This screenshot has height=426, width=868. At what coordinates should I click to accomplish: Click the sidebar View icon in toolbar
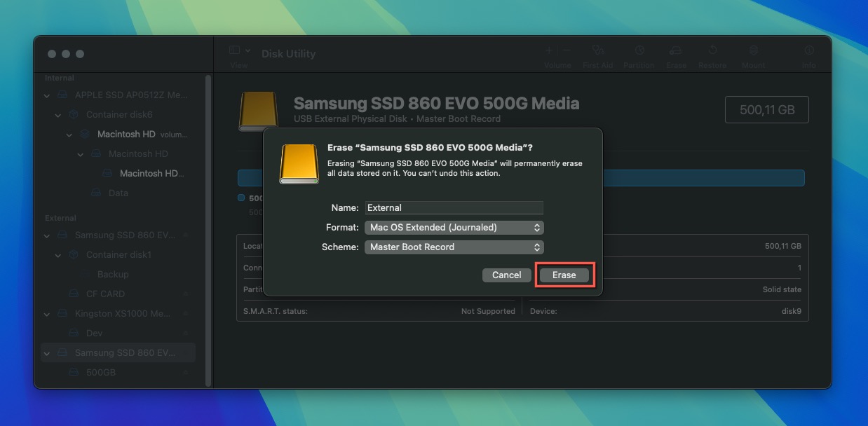pyautogui.click(x=235, y=50)
